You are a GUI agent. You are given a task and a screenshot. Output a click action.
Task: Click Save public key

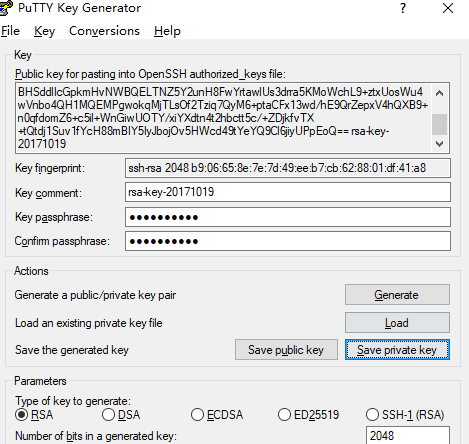pos(286,350)
